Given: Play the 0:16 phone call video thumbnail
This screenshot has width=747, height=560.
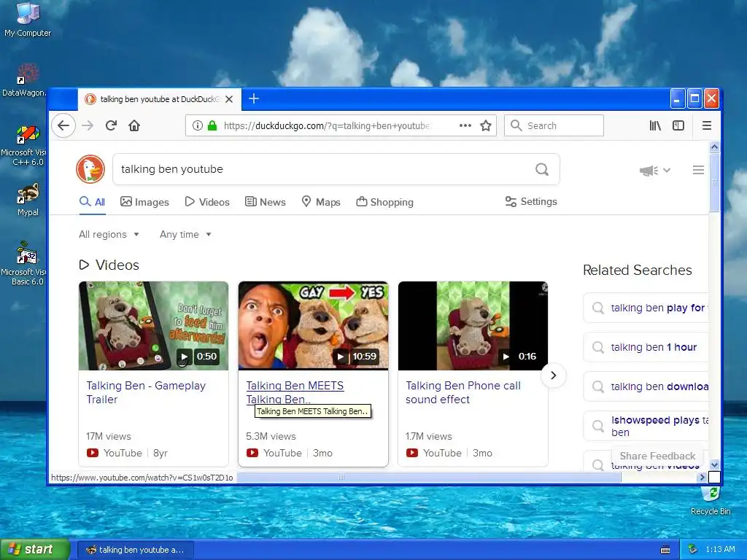Looking at the screenshot, I should point(473,326).
